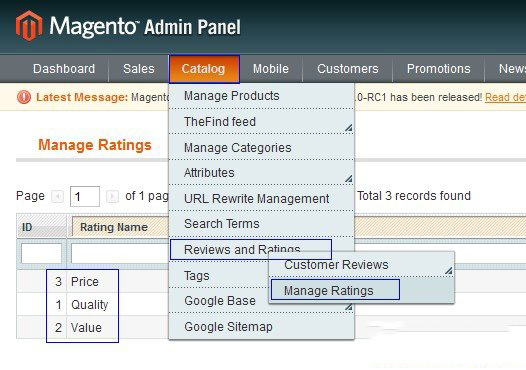The height and width of the screenshot is (370, 526).
Task: Expand Customer Reviews submenu arrow
Action: [x=449, y=270]
